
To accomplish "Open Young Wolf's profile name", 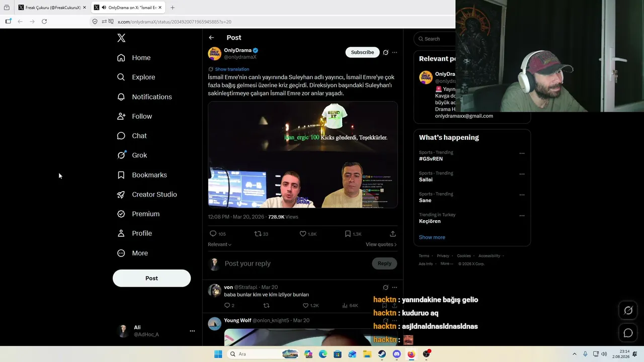I will coord(237,320).
